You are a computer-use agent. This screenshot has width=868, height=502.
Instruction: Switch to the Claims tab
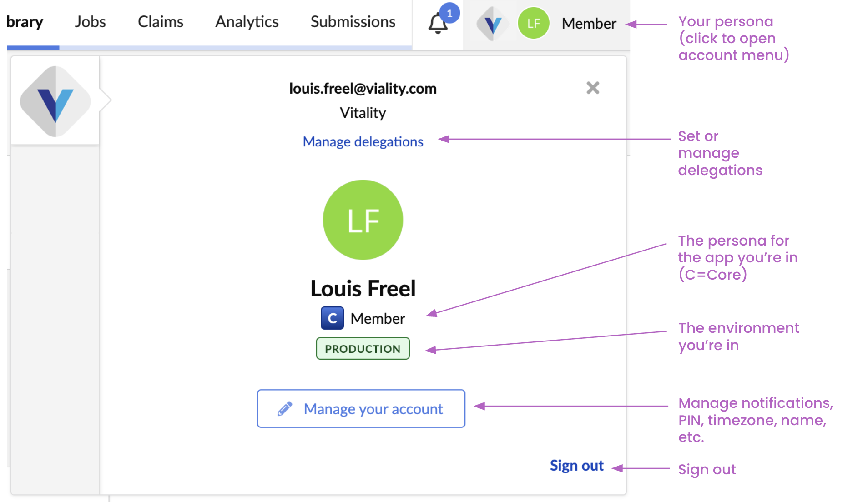pyautogui.click(x=160, y=22)
